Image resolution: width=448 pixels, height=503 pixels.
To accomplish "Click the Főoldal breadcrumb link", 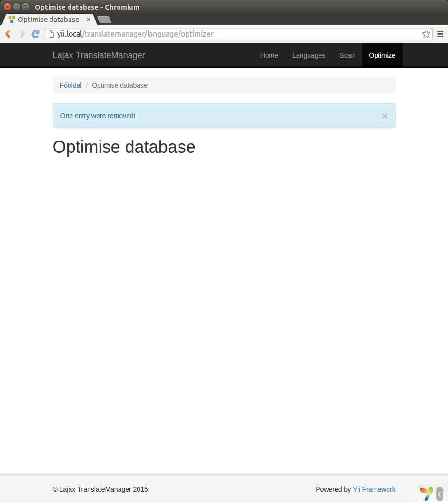I will [70, 85].
